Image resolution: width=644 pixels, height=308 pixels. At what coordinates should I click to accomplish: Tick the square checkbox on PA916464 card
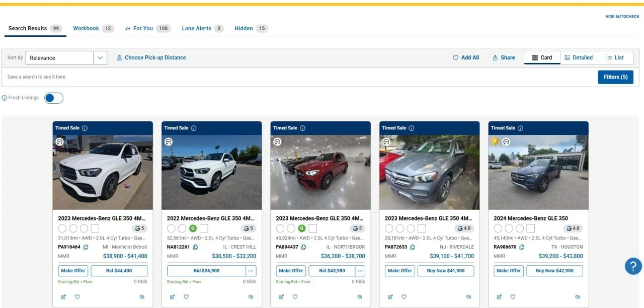click(x=95, y=228)
